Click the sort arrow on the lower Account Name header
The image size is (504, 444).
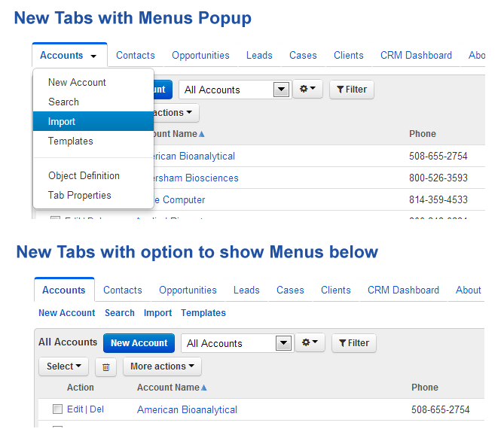[203, 388]
